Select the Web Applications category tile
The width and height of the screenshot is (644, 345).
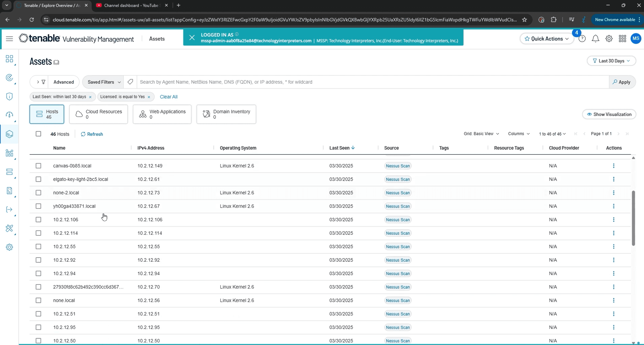tap(162, 114)
